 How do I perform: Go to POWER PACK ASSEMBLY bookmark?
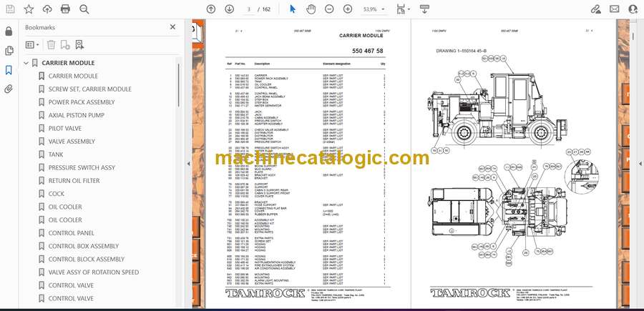click(82, 102)
